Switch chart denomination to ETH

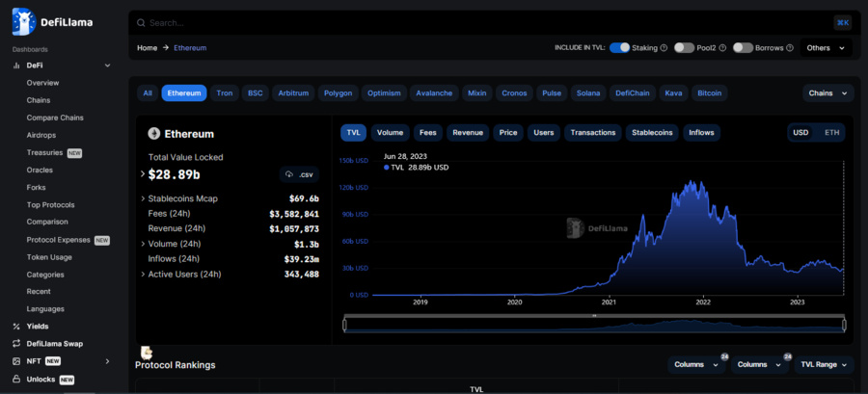click(831, 133)
